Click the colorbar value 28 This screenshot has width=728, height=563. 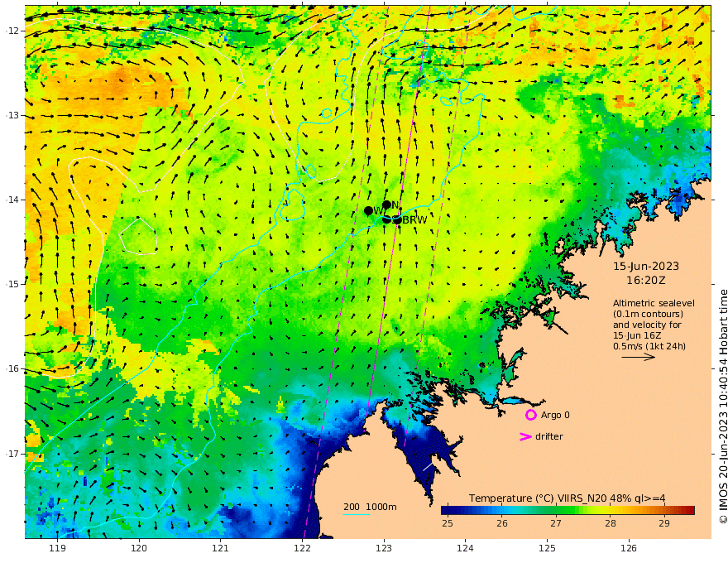[610, 523]
